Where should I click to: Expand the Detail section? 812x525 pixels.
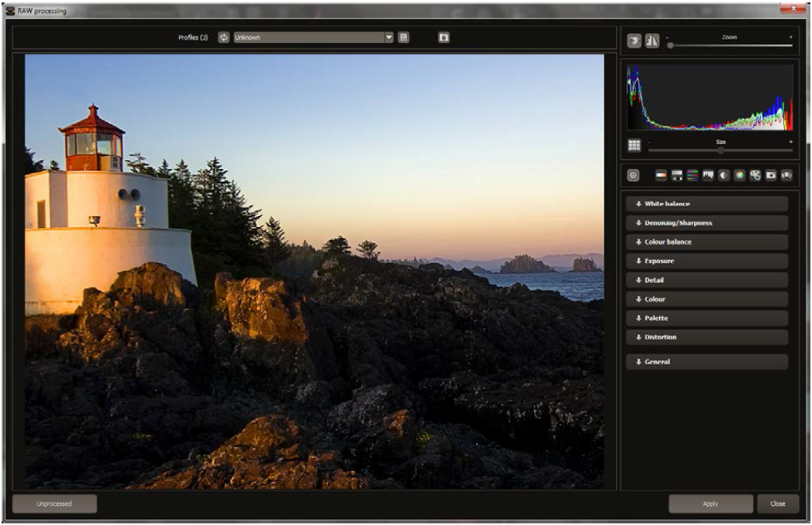point(707,280)
